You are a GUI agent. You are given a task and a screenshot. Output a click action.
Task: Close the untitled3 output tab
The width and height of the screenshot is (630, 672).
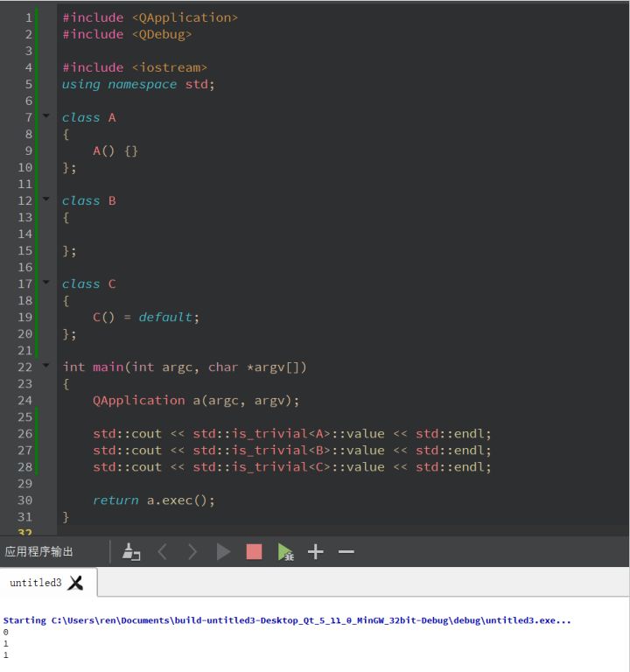click(x=75, y=583)
